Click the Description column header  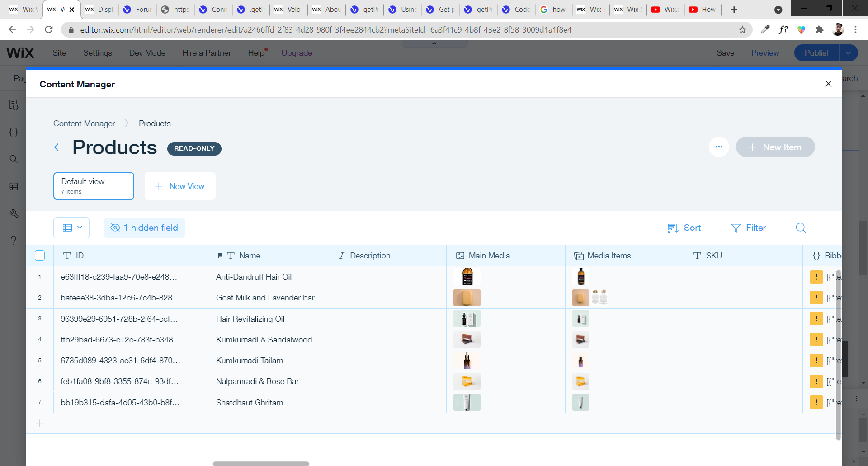tap(387, 256)
